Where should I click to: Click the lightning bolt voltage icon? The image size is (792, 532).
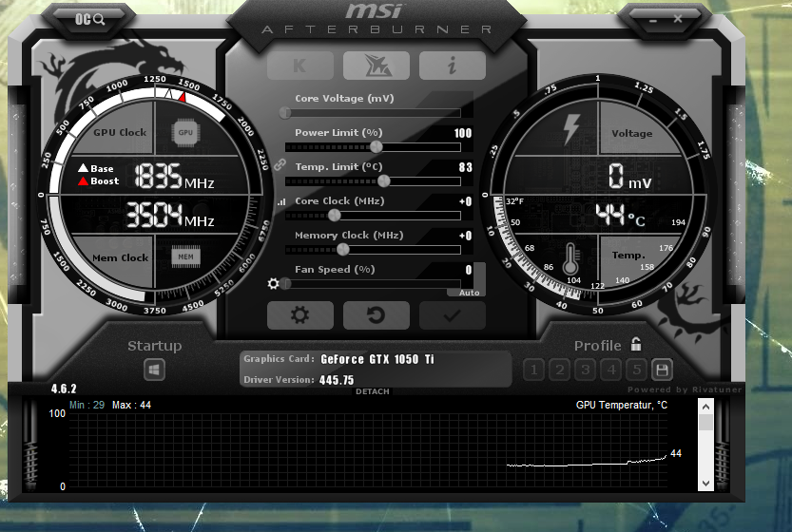click(x=570, y=128)
